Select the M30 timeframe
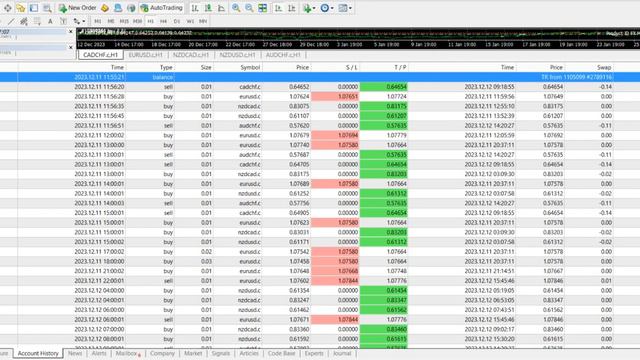Screen dimensions: 640x360 point(138,21)
